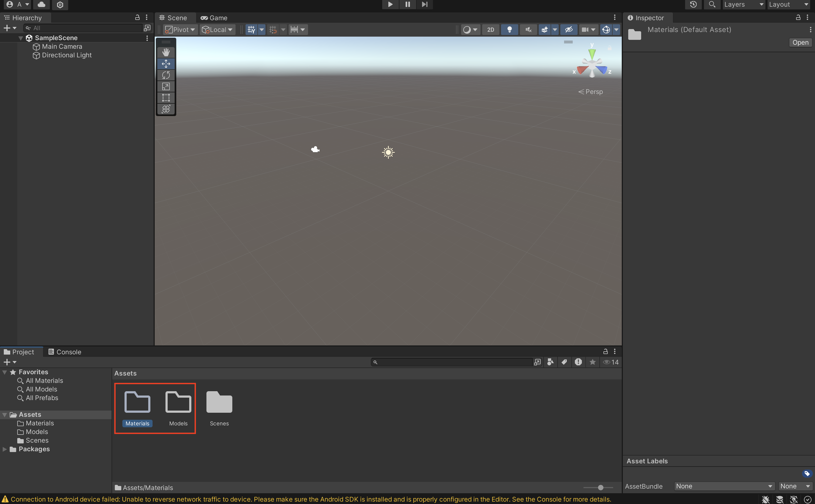Select the Rect transform tool

[166, 98]
